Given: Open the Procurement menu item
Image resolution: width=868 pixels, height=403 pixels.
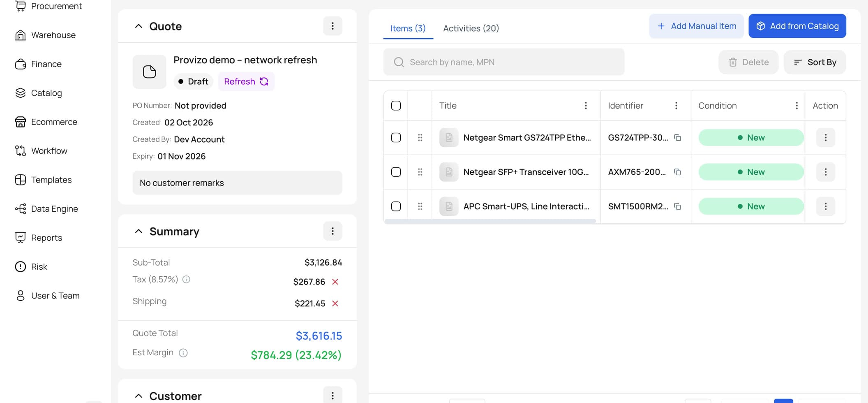Looking at the screenshot, I should [x=48, y=6].
